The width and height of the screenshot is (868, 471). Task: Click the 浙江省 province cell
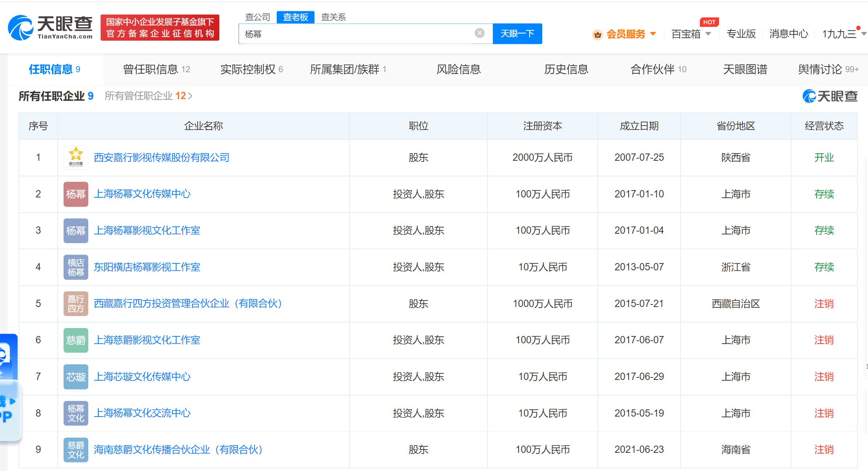(x=736, y=267)
